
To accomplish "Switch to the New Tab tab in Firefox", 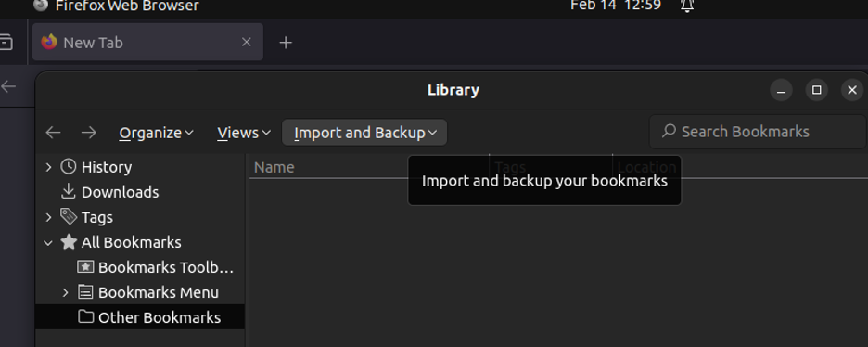I will (147, 42).
